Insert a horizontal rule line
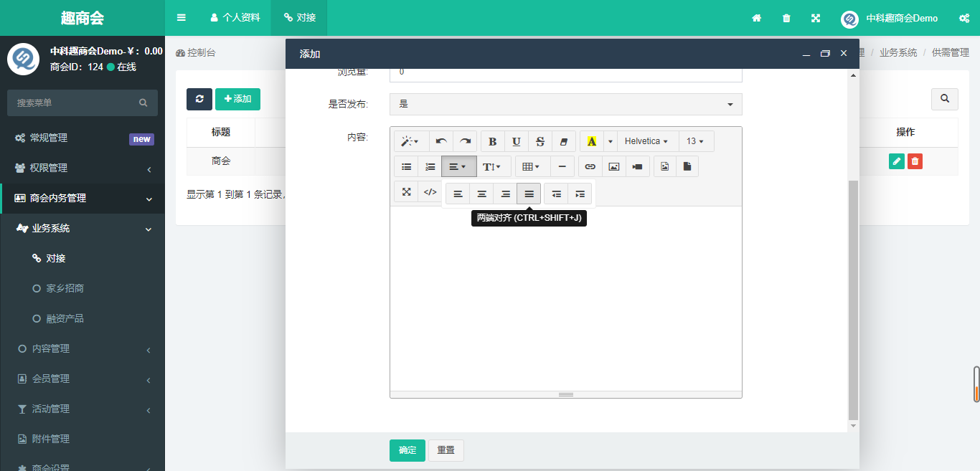 point(562,166)
